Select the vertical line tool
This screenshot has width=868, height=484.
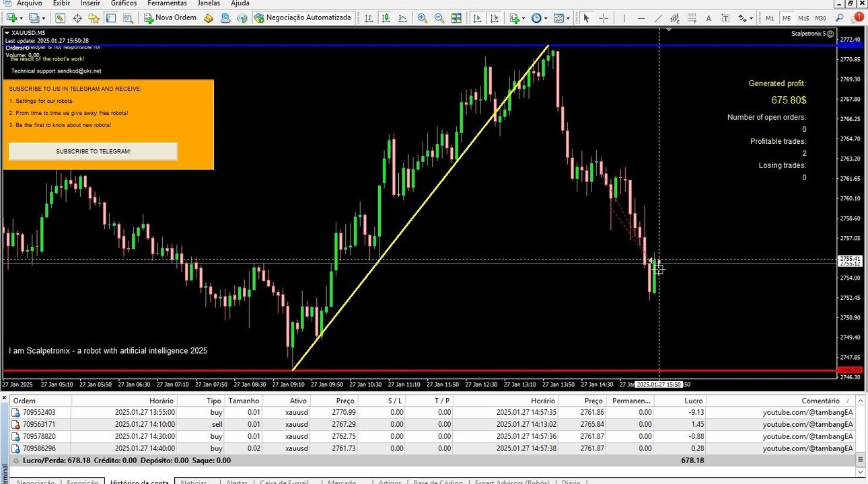pyautogui.click(x=624, y=18)
